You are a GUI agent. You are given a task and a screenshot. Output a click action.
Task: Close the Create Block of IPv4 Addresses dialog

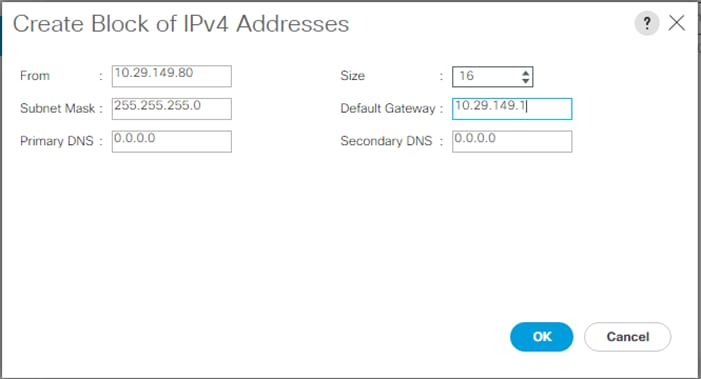(x=676, y=23)
